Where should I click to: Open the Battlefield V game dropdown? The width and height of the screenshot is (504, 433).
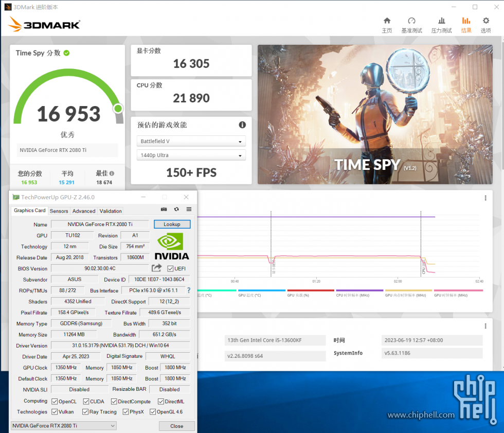click(191, 141)
